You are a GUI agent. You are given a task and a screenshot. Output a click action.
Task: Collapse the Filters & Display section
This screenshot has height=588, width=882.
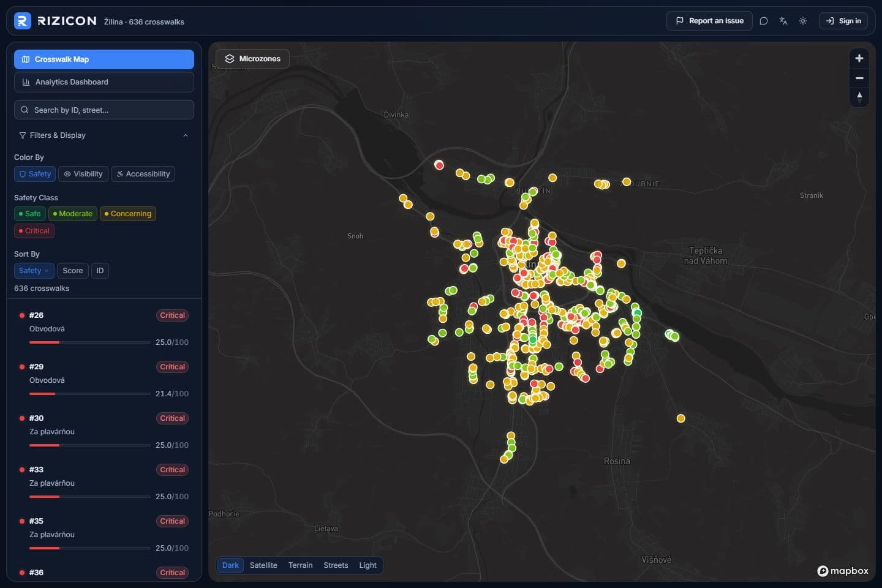(x=186, y=135)
